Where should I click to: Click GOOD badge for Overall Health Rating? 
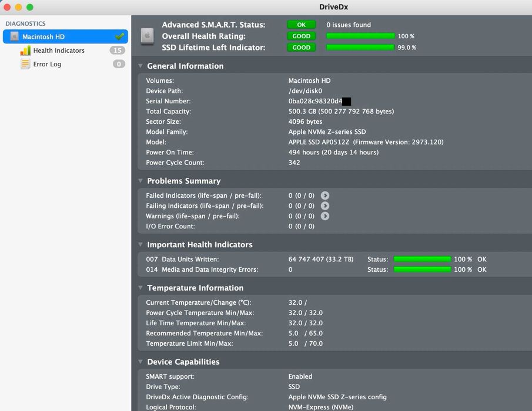[x=302, y=36]
